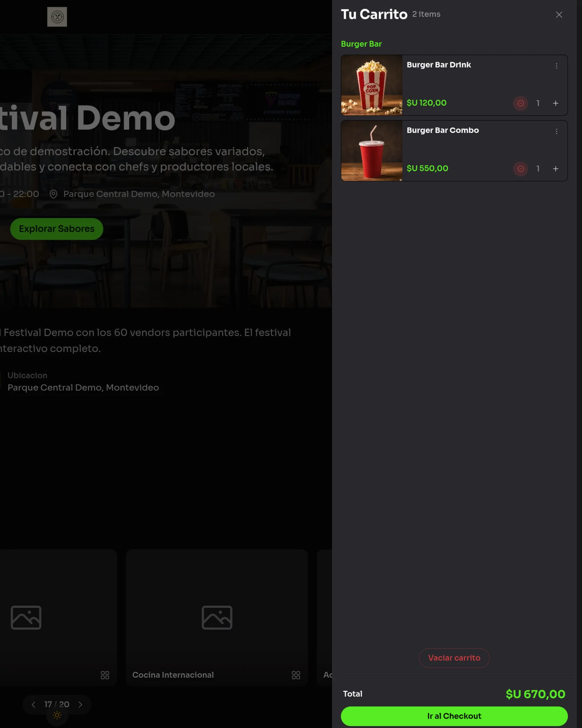Click the Burger Bar Drink item title
Screen dimensions: 582x728
tap(439, 65)
